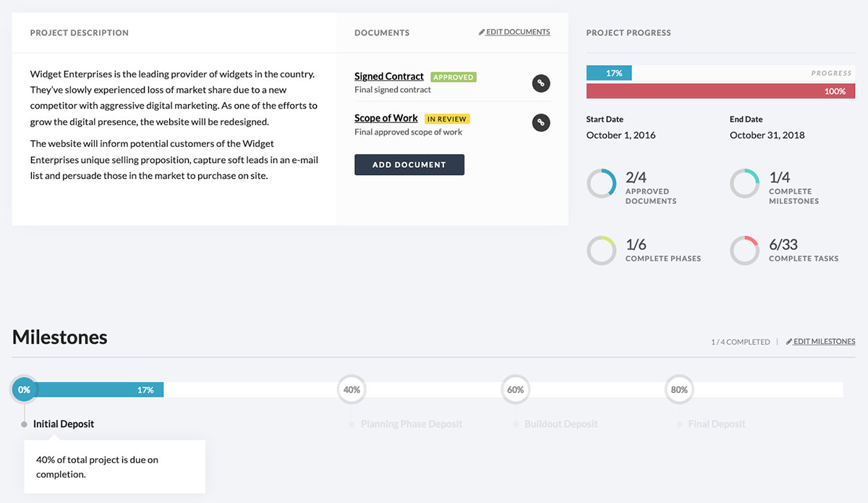Click Complete Milestones donut chart icon

744,184
